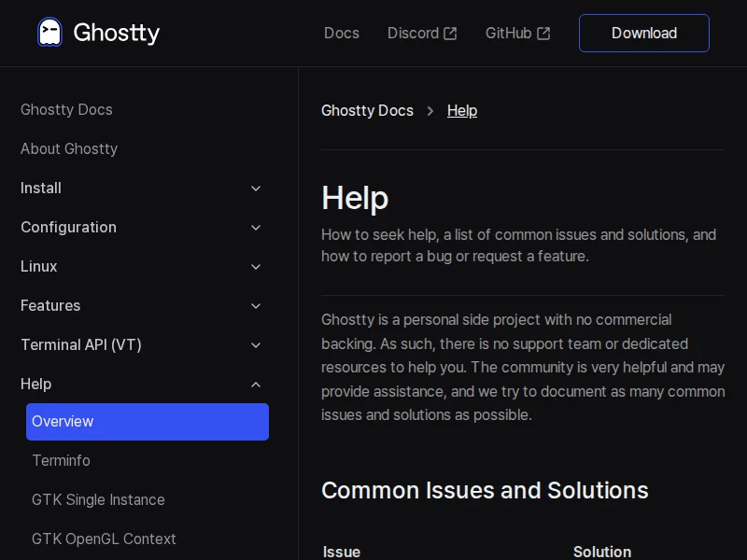Open Docs in the top navigation
The height and width of the screenshot is (560, 747).
pos(341,34)
